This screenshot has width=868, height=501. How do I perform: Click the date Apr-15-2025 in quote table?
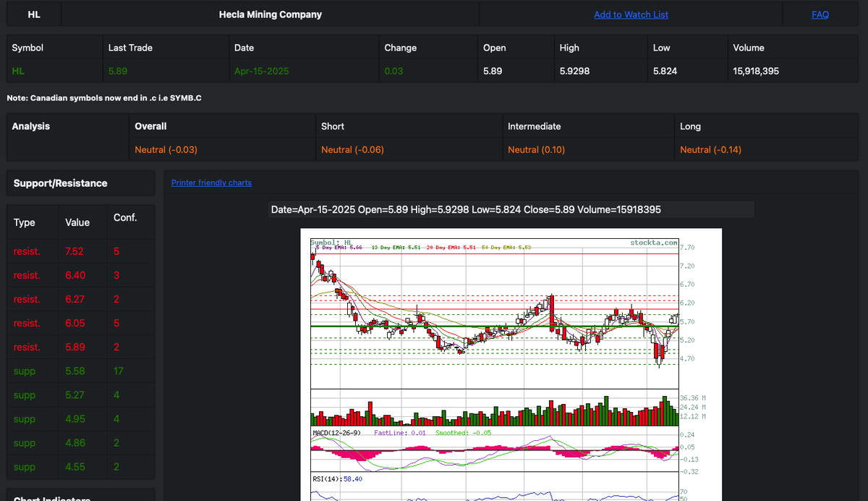tap(261, 71)
